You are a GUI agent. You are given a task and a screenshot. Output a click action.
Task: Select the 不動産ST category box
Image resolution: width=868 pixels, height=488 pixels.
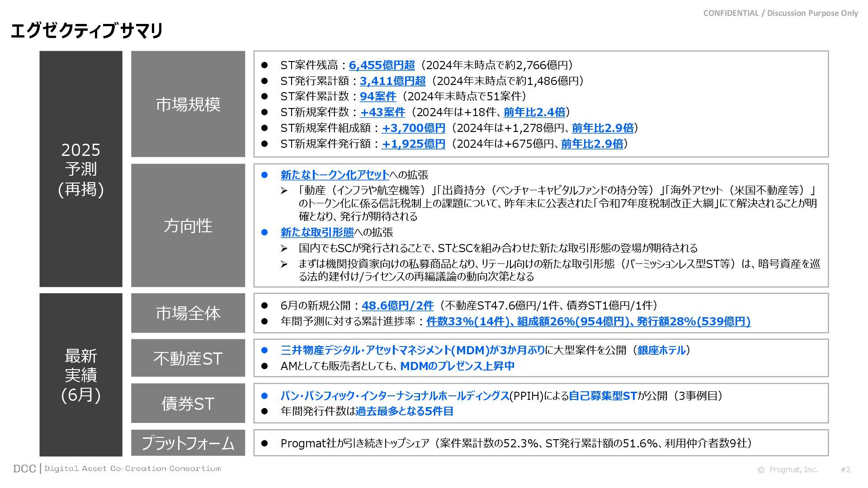pyautogui.click(x=188, y=358)
